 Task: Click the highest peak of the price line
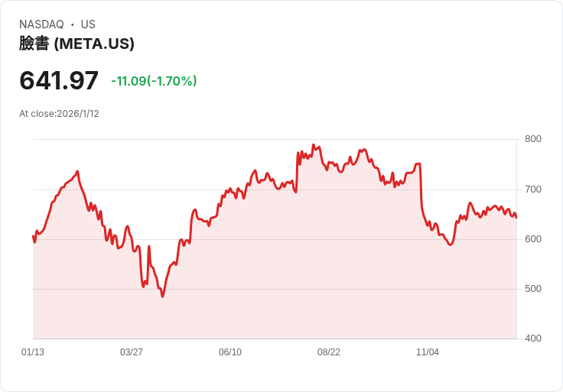(x=313, y=144)
